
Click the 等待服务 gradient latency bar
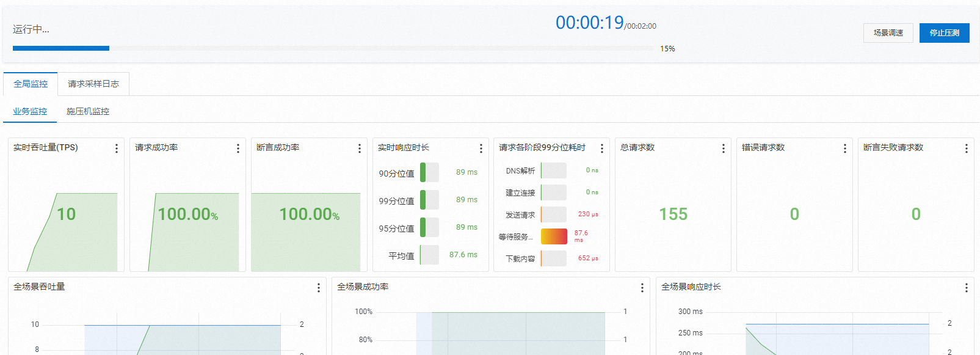(x=554, y=236)
